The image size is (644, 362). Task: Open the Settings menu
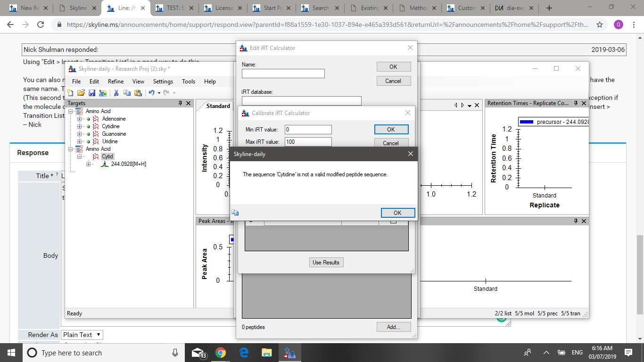163,82
